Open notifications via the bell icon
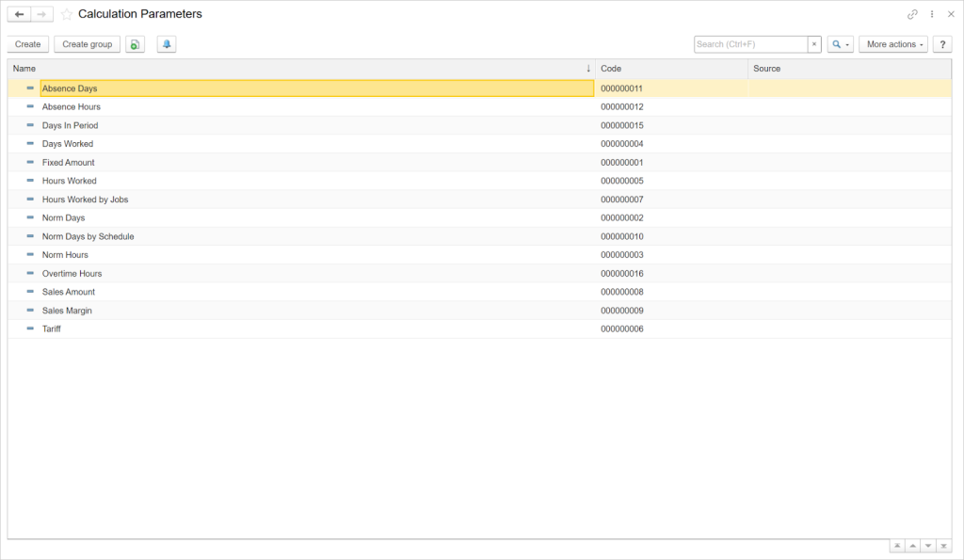964x560 pixels. coord(166,44)
